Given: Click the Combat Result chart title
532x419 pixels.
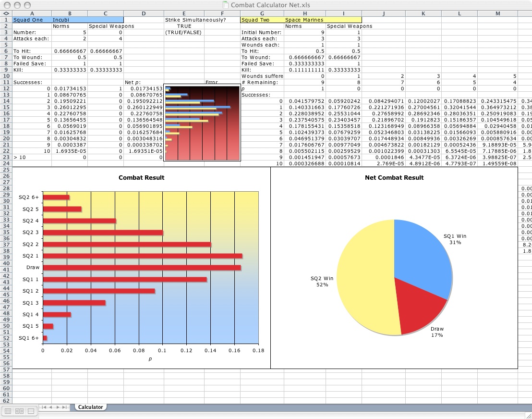Looking at the screenshot, I should click(x=141, y=178).
